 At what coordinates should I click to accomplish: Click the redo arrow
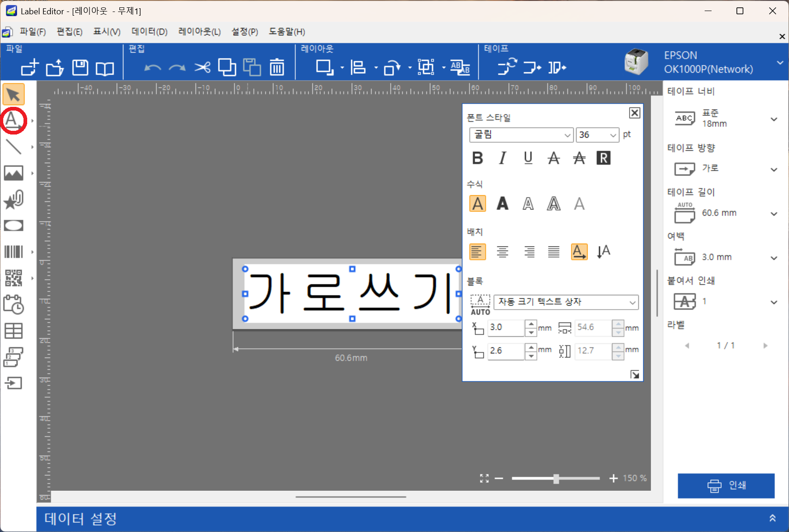pos(177,68)
